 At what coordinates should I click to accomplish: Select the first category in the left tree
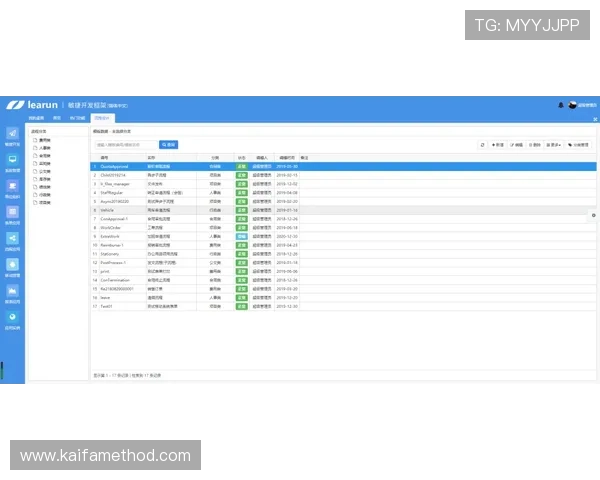coord(44,140)
